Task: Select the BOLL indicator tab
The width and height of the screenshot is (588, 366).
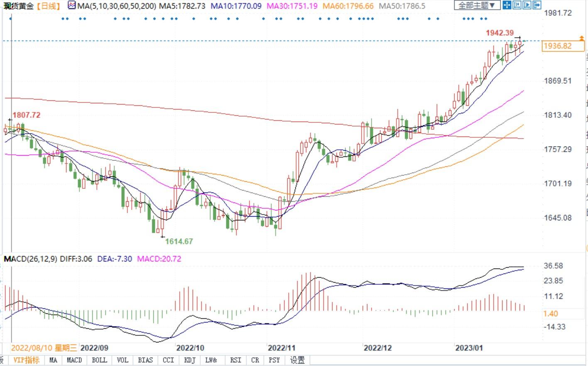Action: coord(99,360)
